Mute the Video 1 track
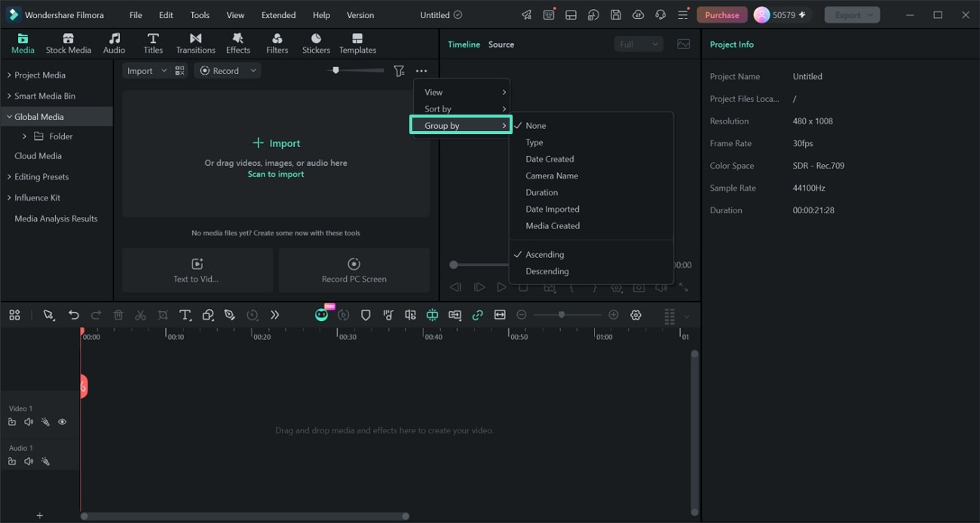The height and width of the screenshot is (523, 980). [29, 422]
